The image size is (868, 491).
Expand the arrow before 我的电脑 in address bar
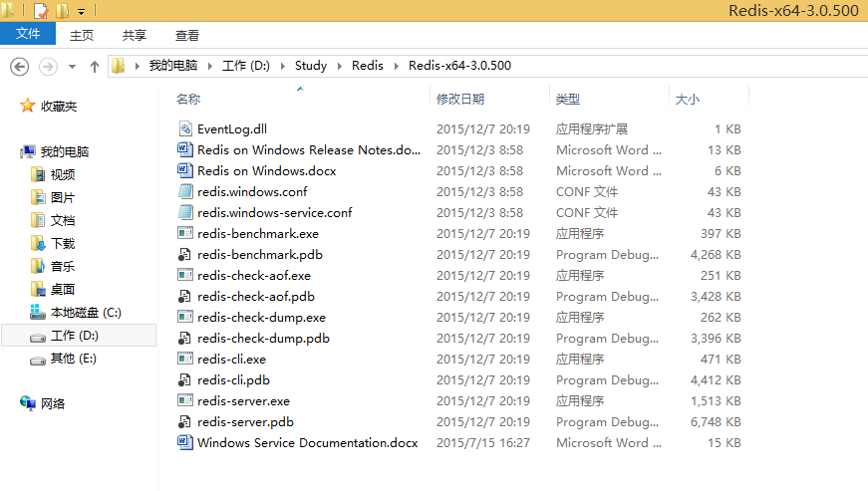[x=137, y=66]
